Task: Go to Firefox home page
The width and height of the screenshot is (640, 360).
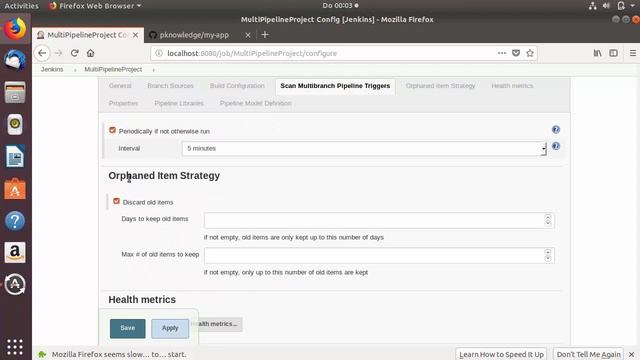Action: 91,53
